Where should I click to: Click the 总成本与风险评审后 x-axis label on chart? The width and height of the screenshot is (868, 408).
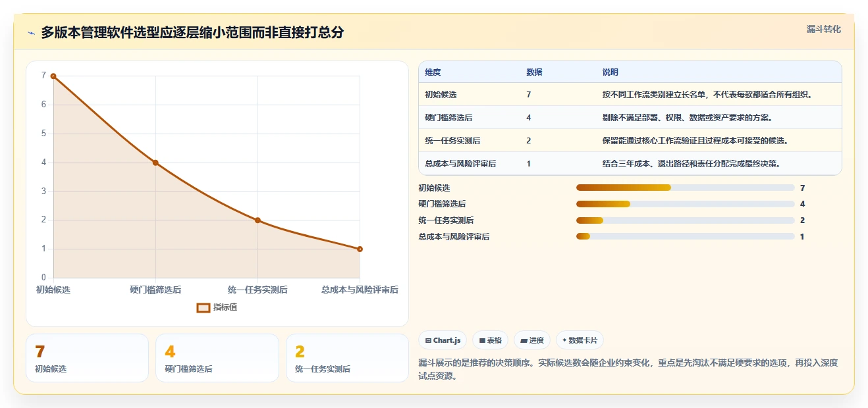click(x=360, y=290)
